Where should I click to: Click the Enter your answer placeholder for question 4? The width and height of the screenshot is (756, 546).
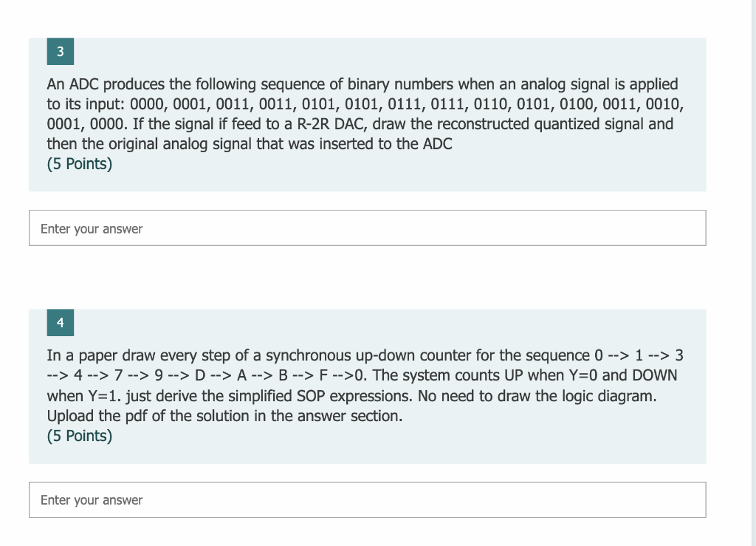click(92, 500)
